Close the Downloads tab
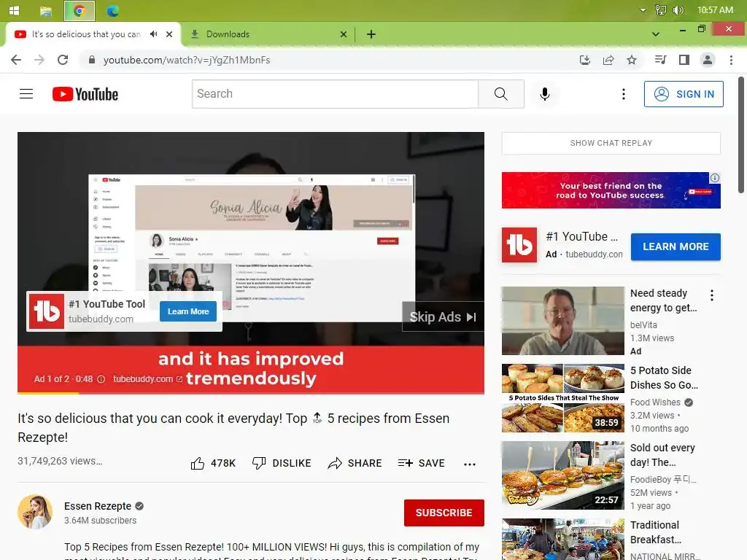The width and height of the screenshot is (747, 560). 344,34
